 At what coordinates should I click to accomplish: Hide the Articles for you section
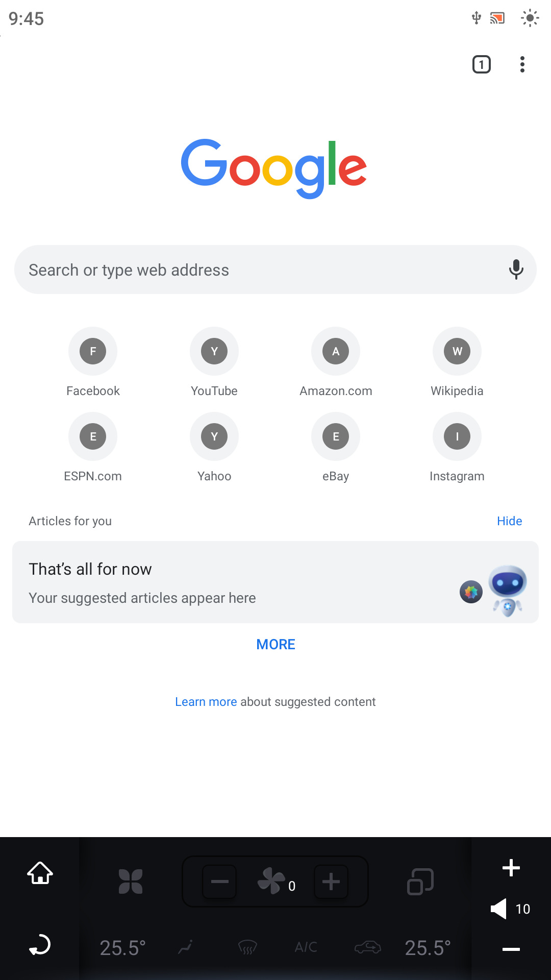tap(509, 521)
